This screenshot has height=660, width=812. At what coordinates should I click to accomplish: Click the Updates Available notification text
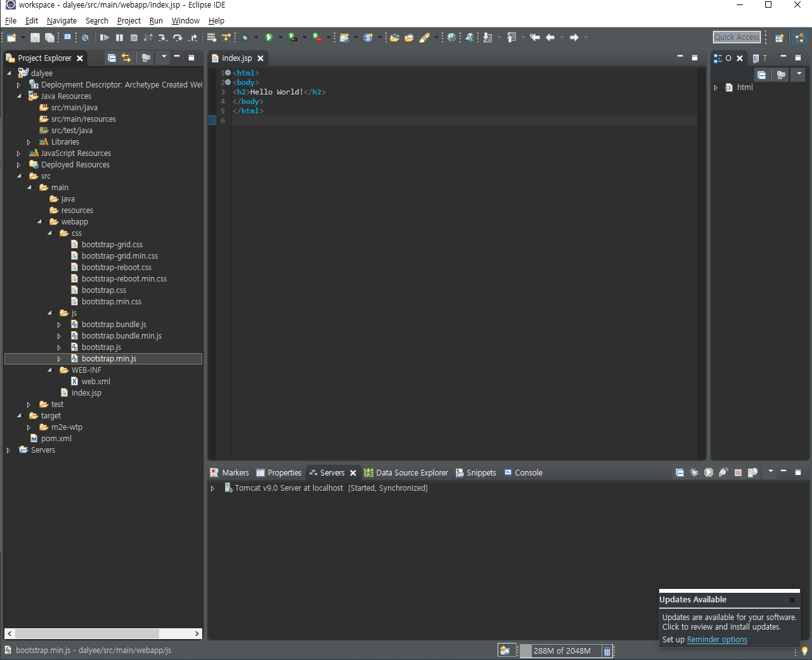pyautogui.click(x=729, y=622)
